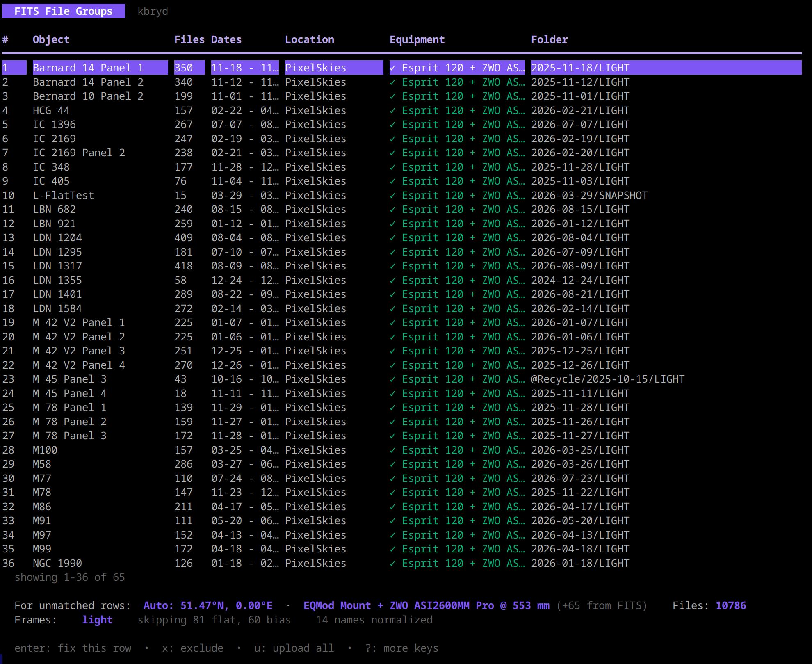Select the HCG 44 object row

pos(402,110)
